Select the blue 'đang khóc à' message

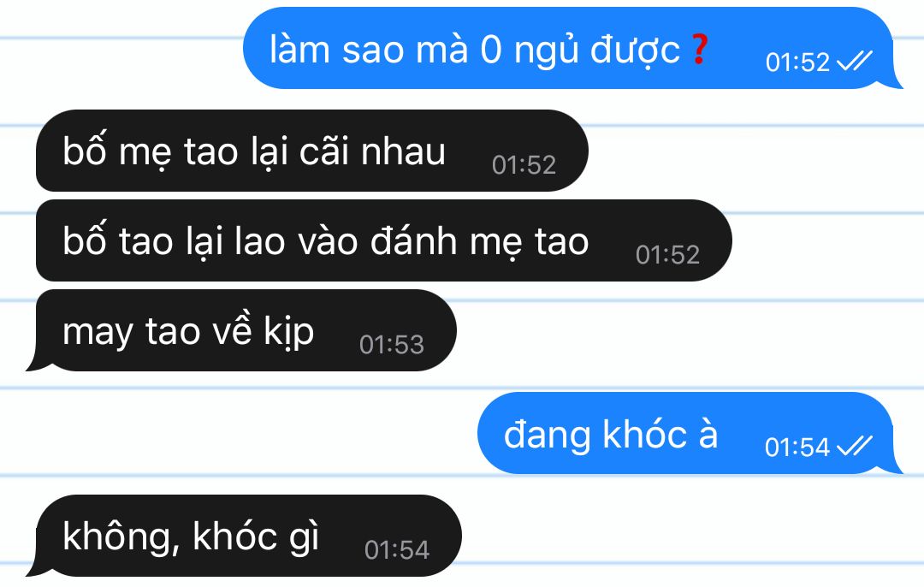tap(690, 433)
